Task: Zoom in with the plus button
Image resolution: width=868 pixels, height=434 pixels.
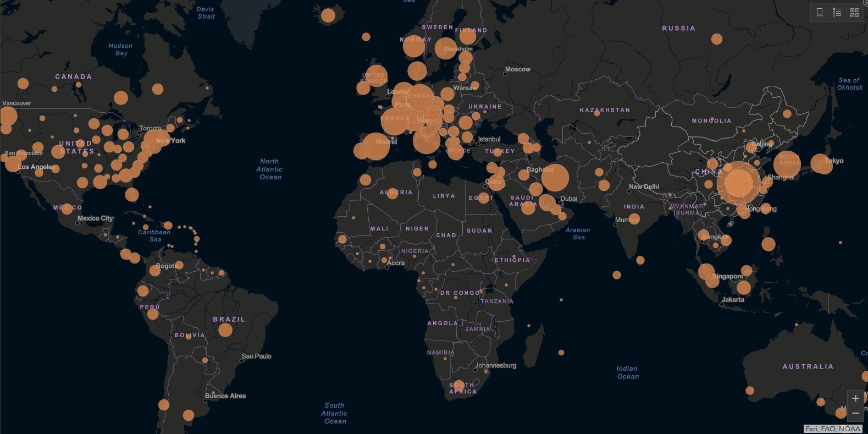Action: pyautogui.click(x=855, y=398)
